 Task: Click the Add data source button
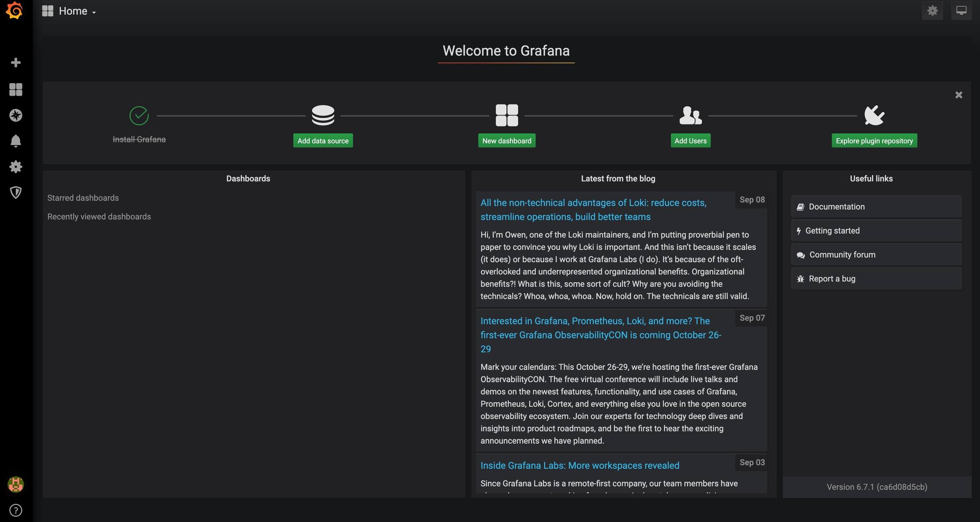pyautogui.click(x=323, y=141)
